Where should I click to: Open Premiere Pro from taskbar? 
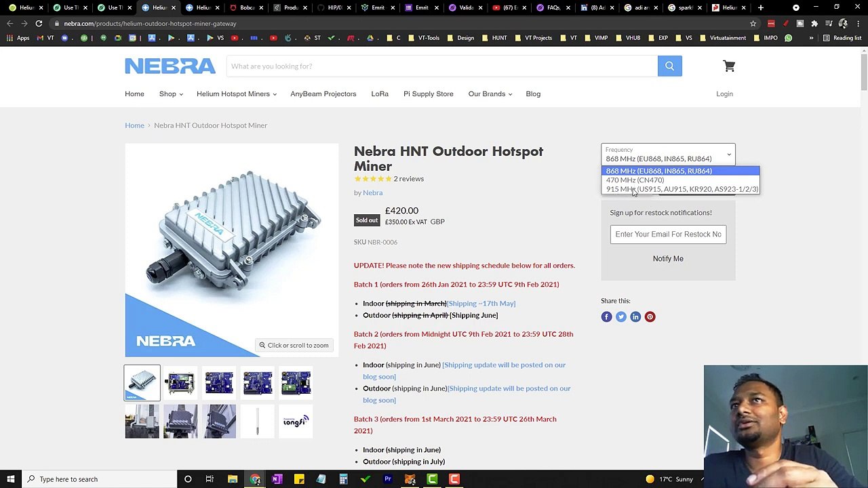[388, 479]
